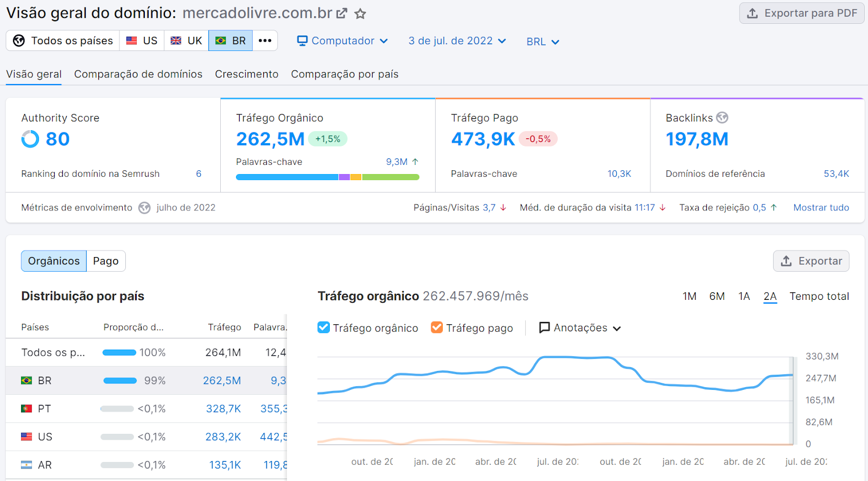868x481 pixels.
Task: Click Tráfego column header
Action: 225,327
